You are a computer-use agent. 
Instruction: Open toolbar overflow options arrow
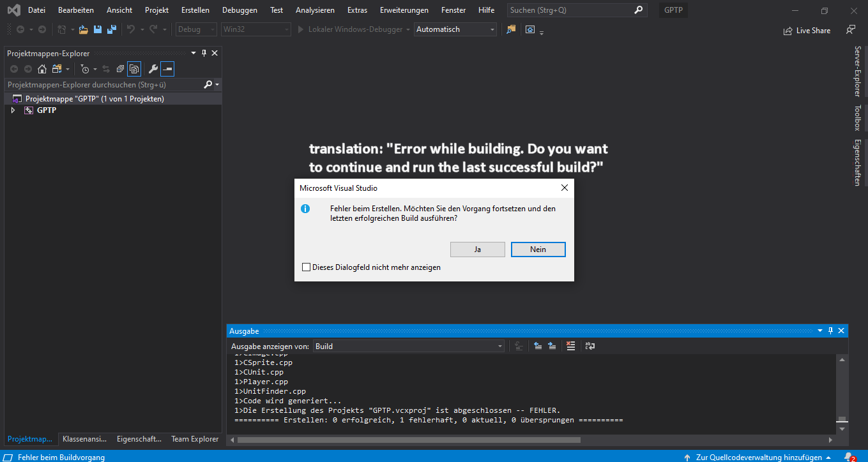(542, 32)
